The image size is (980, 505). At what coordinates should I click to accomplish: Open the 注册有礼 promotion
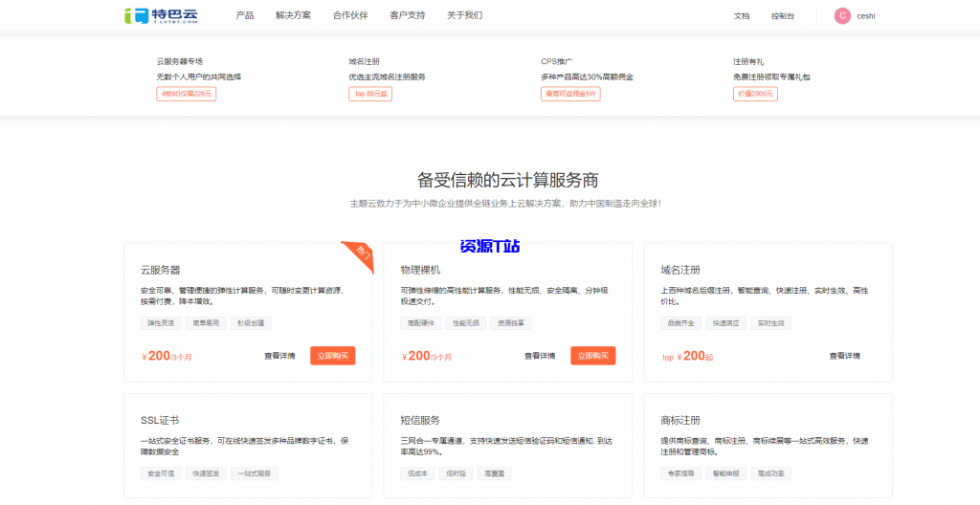click(748, 62)
